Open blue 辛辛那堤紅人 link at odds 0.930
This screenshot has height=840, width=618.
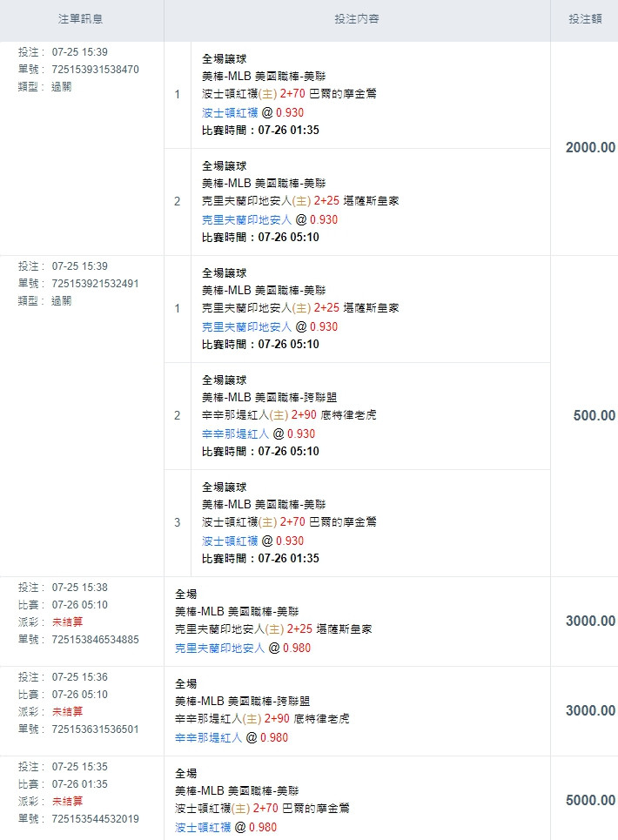click(235, 433)
